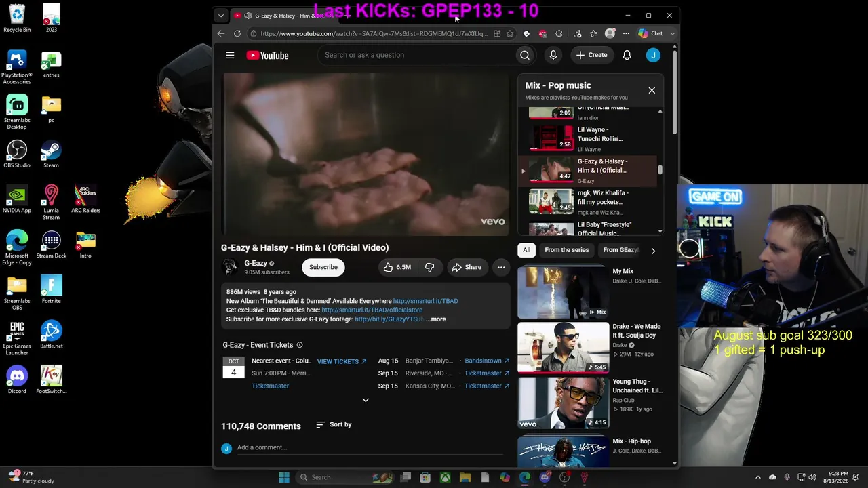Select the From the series chip

click(x=567, y=250)
